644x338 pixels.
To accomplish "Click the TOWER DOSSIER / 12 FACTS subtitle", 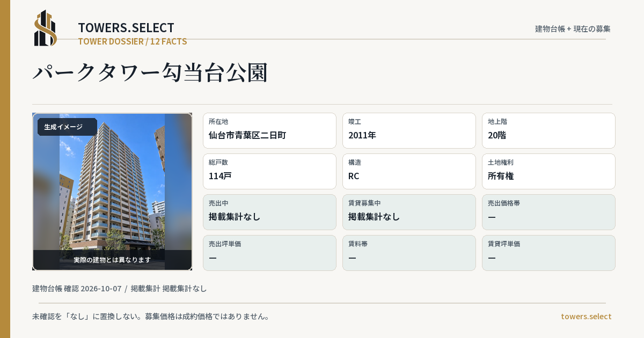I will (133, 41).
